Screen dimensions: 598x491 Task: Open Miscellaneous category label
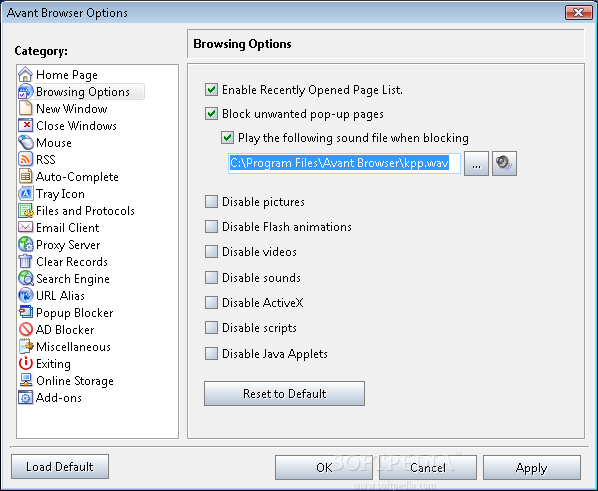pos(73,347)
